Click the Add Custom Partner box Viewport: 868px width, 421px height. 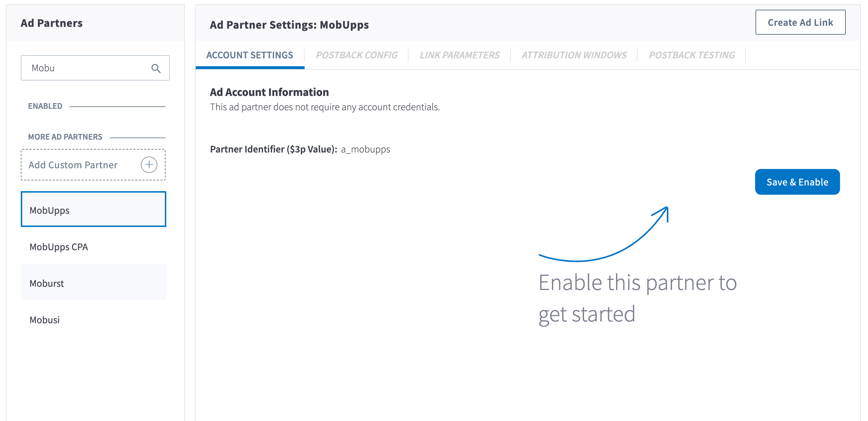pos(93,165)
